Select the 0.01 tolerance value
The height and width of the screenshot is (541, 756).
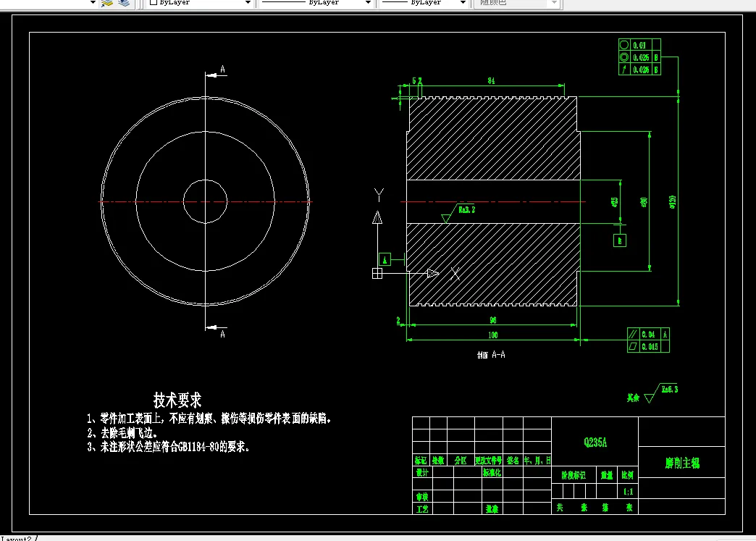click(x=639, y=46)
